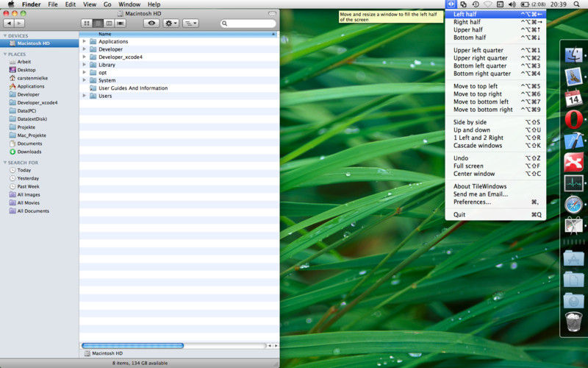588x368 pixels.
Task: Open the Opera browser in the Dock
Action: [x=574, y=118]
